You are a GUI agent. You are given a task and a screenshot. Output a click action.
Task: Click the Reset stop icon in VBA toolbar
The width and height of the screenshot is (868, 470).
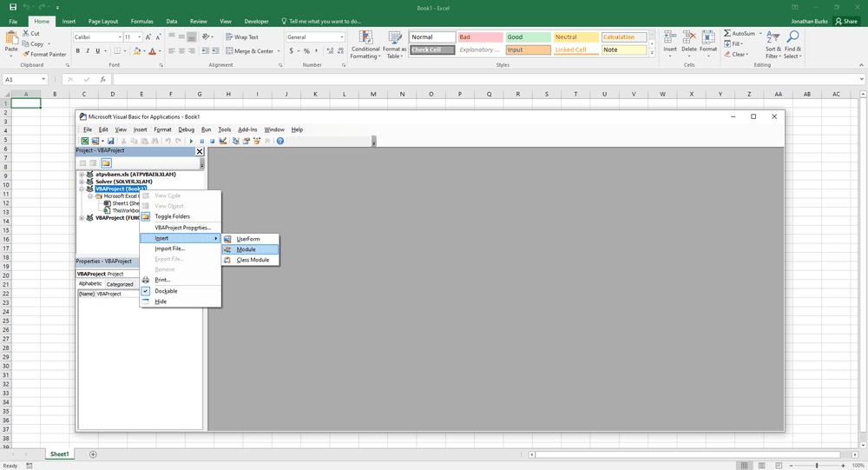(212, 141)
